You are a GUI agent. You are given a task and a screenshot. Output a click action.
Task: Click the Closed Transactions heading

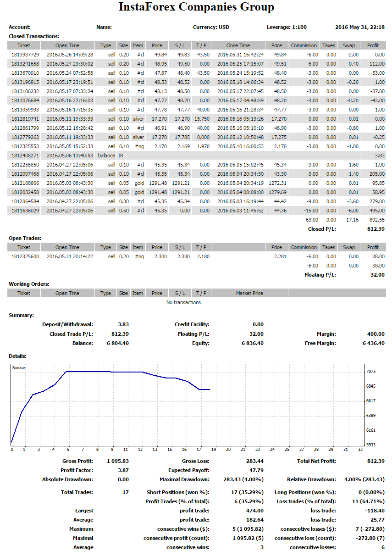pos(34,36)
